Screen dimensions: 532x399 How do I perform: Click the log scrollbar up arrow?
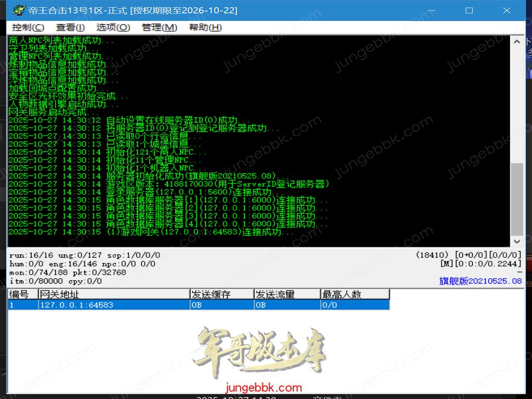tap(517, 42)
